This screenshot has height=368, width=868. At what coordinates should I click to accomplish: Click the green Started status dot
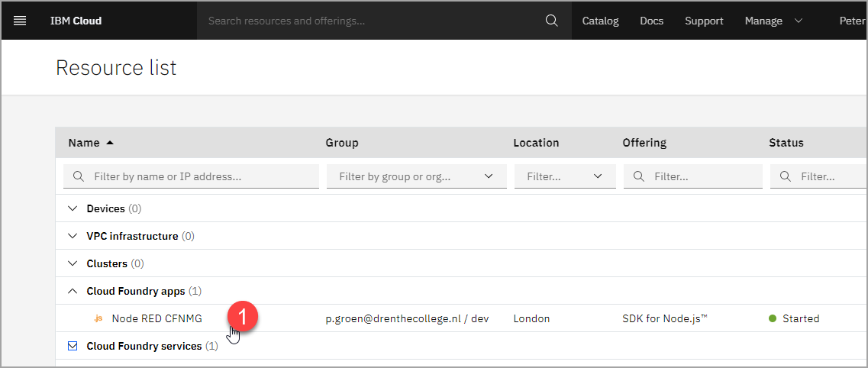tap(773, 318)
